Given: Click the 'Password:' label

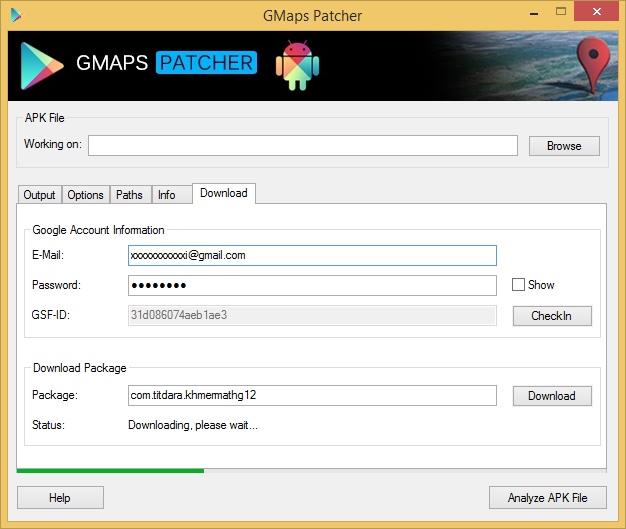Looking at the screenshot, I should [56, 285].
